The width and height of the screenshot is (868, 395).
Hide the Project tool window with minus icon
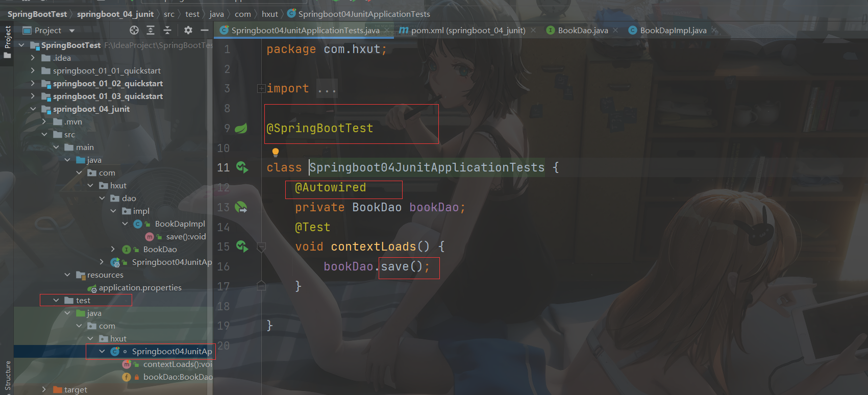205,31
